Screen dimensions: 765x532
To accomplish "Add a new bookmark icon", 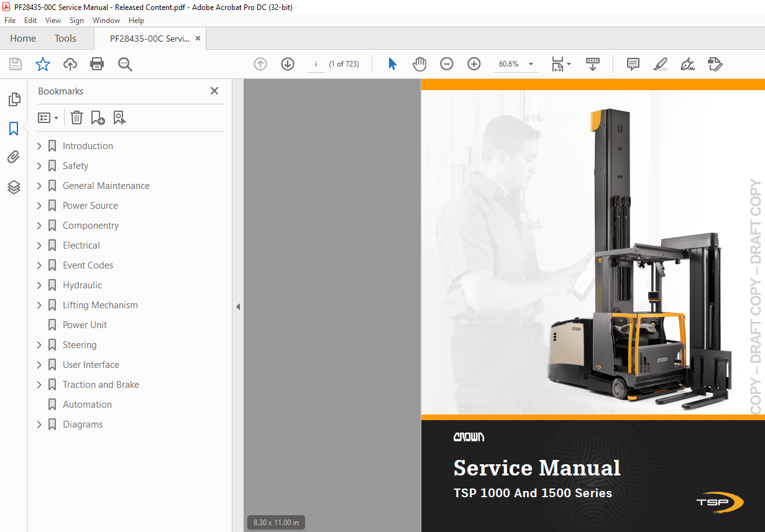I will pyautogui.click(x=98, y=117).
